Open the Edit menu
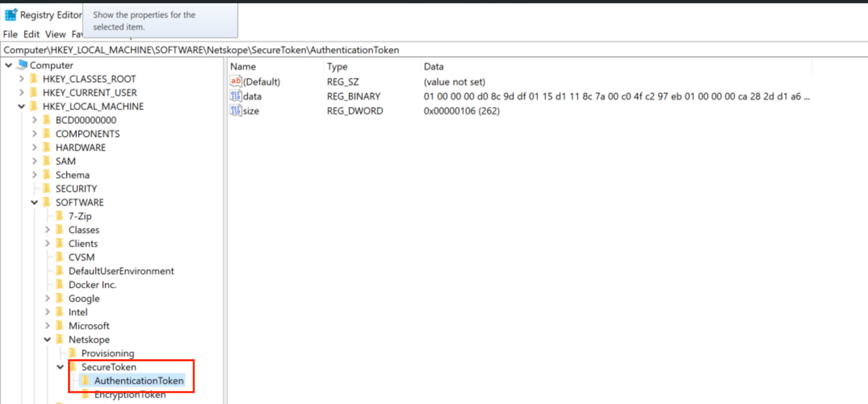 pyautogui.click(x=31, y=34)
